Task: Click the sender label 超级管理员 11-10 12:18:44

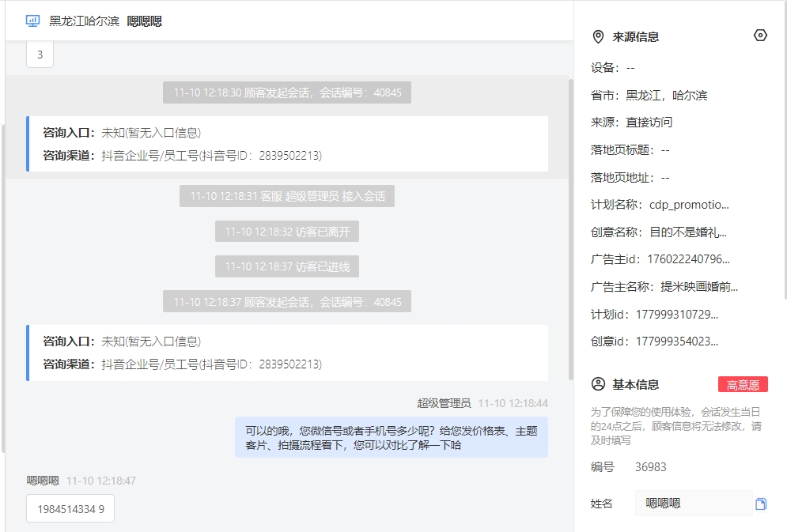Action: tap(482, 403)
